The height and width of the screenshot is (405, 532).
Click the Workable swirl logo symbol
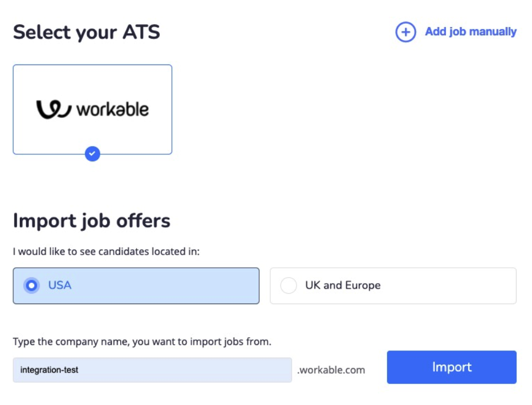pyautogui.click(x=54, y=109)
